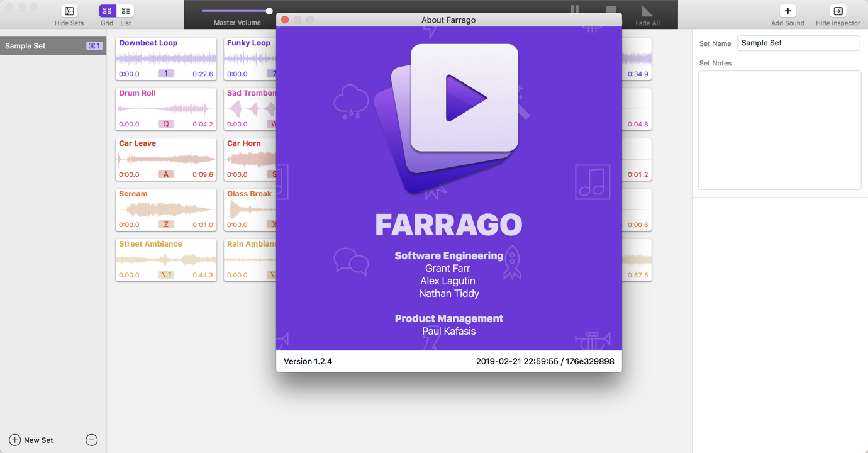Click the Farrago play logo icon
Image resolution: width=868 pixels, height=453 pixels.
point(464,98)
